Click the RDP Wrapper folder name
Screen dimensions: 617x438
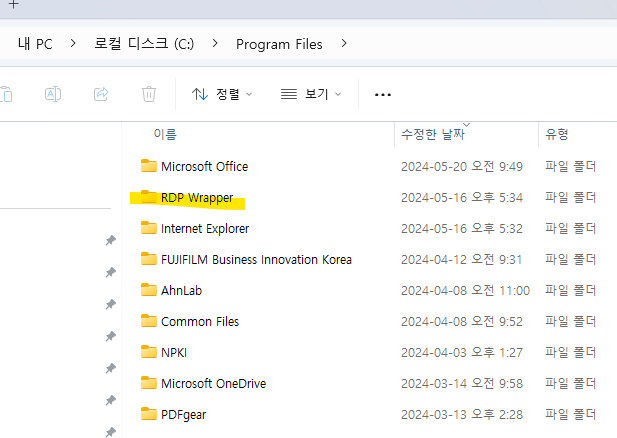coord(197,198)
